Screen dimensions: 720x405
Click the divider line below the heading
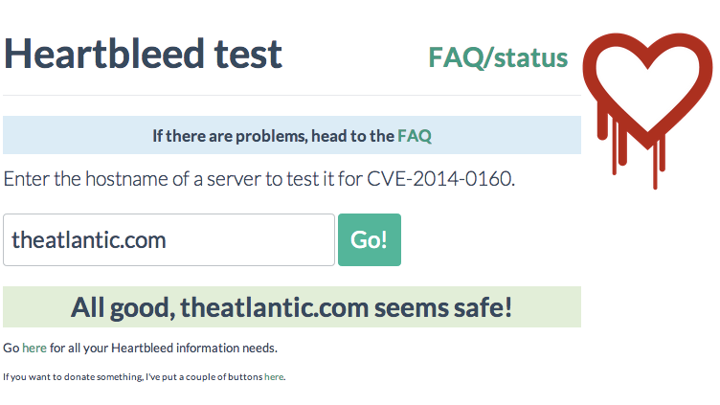pos(292,96)
